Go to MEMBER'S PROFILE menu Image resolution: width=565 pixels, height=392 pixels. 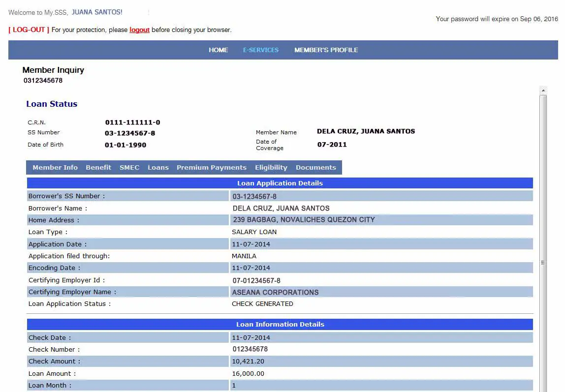click(x=326, y=50)
